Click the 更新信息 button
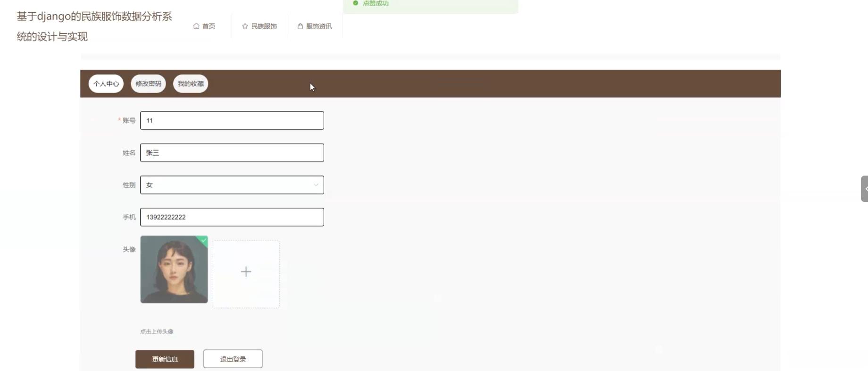The width and height of the screenshot is (868, 371). coord(165,359)
